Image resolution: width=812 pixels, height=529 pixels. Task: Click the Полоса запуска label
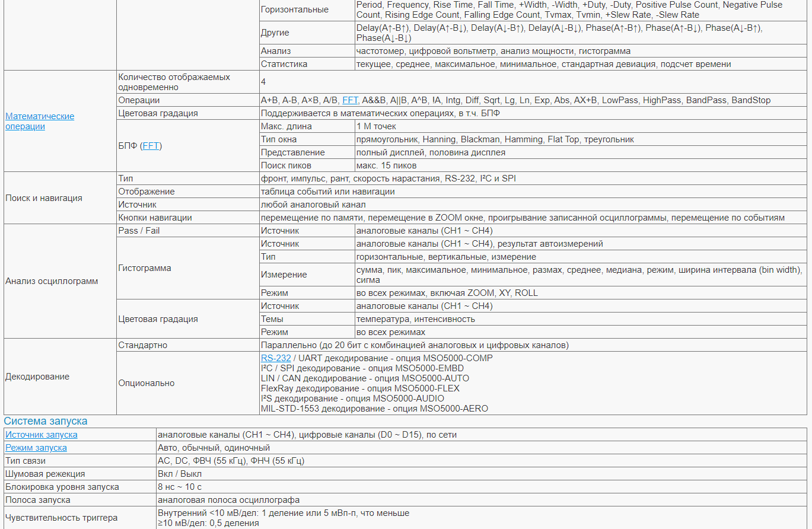point(38,500)
